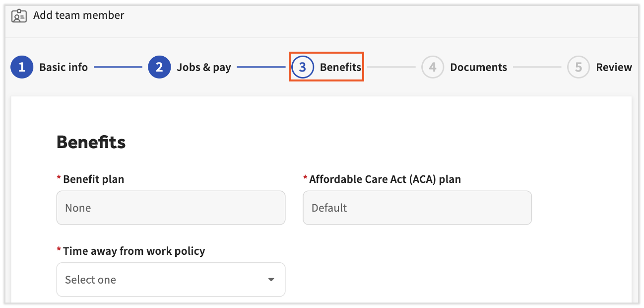This screenshot has width=644, height=308.
Task: Click the dropdown arrow beside Select one
Action: 271,280
